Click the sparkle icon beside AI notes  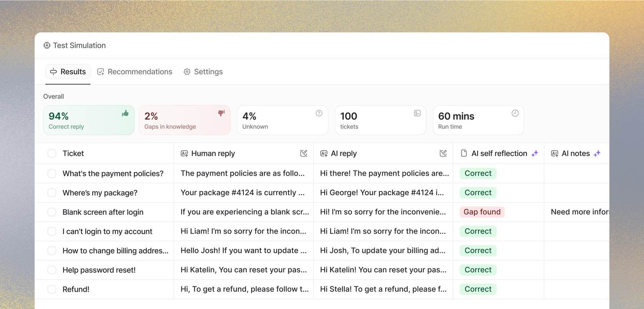click(597, 154)
